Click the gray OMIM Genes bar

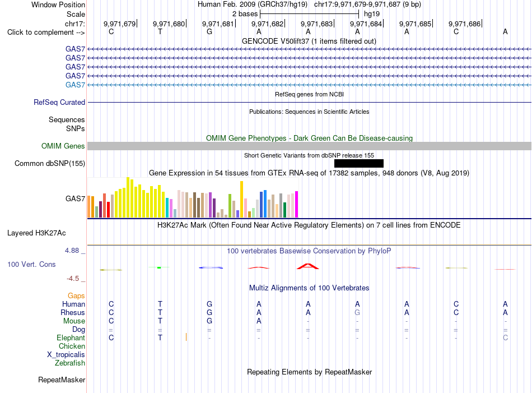[x=309, y=146]
